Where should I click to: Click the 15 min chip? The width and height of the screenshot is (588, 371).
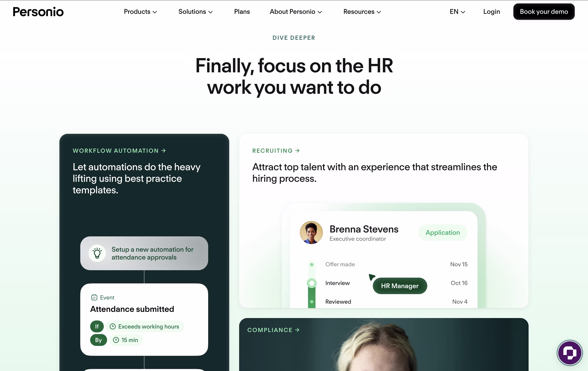(126, 340)
